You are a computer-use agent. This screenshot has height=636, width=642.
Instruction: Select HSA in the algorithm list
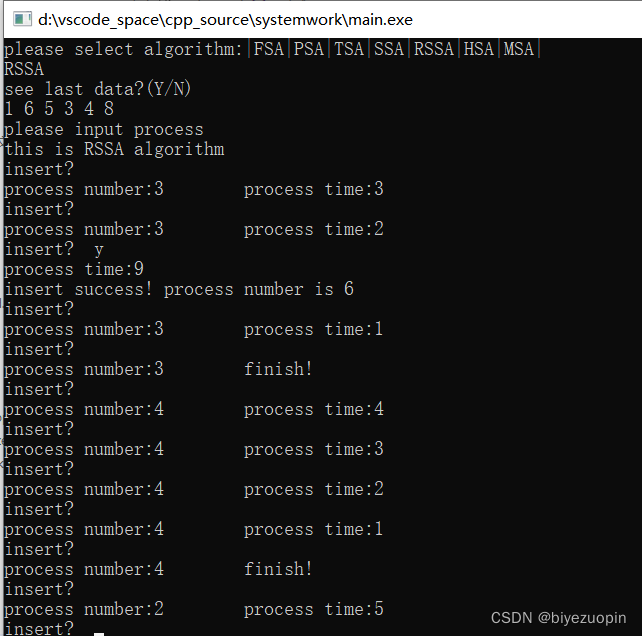pos(478,49)
